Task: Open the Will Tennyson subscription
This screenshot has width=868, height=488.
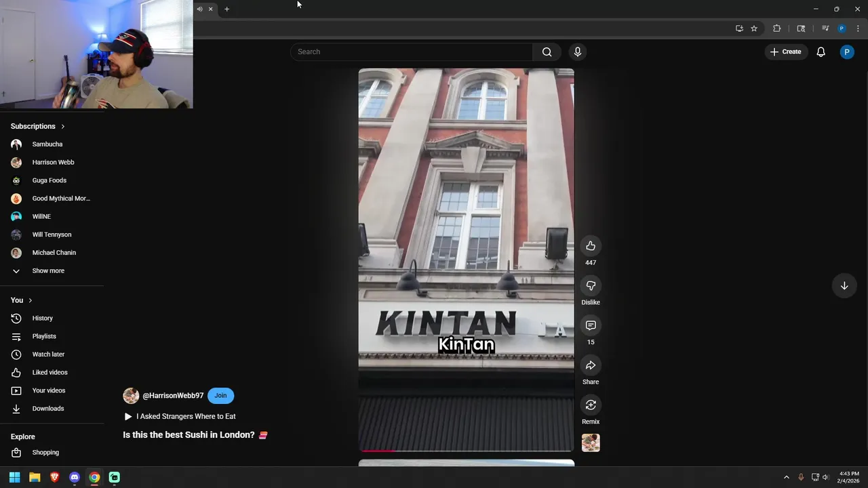Action: tap(52, 235)
